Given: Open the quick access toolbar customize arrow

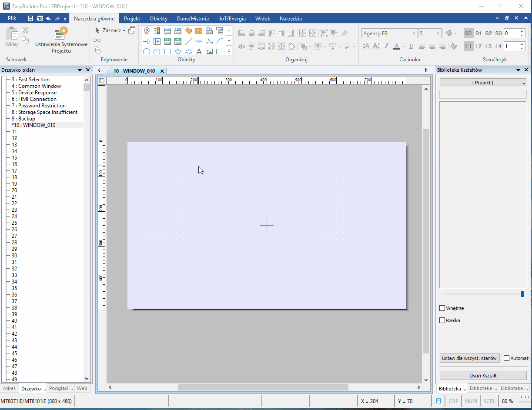Looking at the screenshot, I should pyautogui.click(x=65, y=19).
